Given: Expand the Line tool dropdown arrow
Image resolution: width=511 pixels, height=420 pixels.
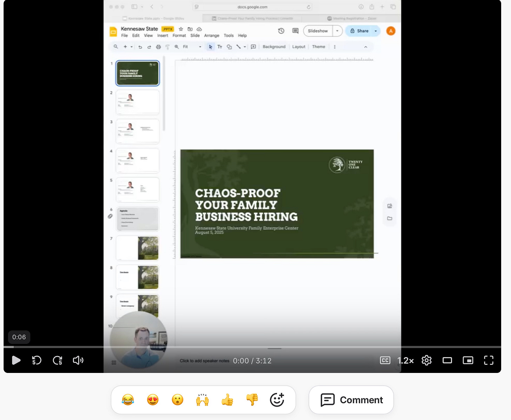Looking at the screenshot, I should click(245, 47).
